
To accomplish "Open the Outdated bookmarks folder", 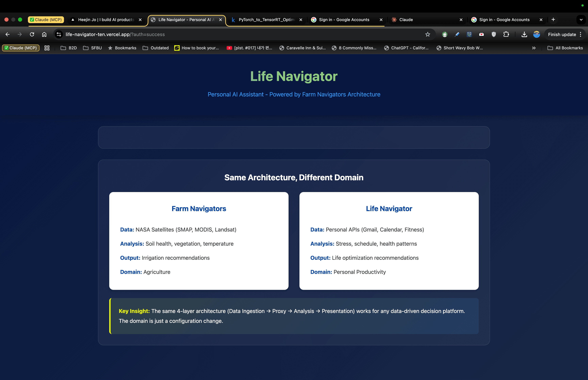I will (156, 48).
